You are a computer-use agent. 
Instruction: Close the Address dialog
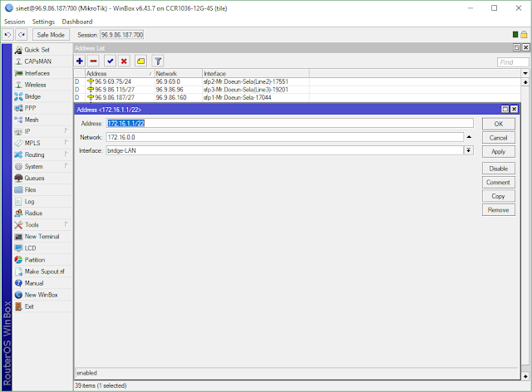tap(514, 109)
